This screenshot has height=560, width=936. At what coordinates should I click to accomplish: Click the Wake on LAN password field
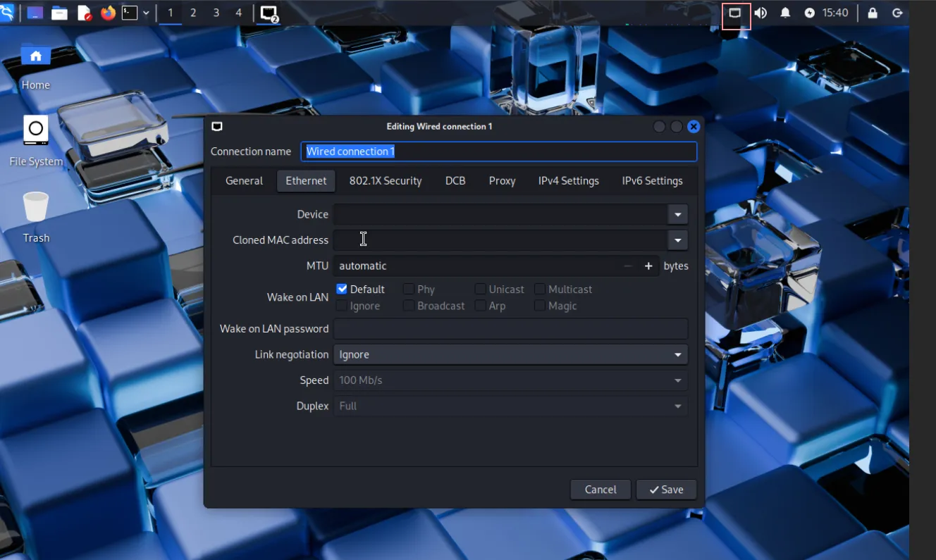click(x=510, y=329)
